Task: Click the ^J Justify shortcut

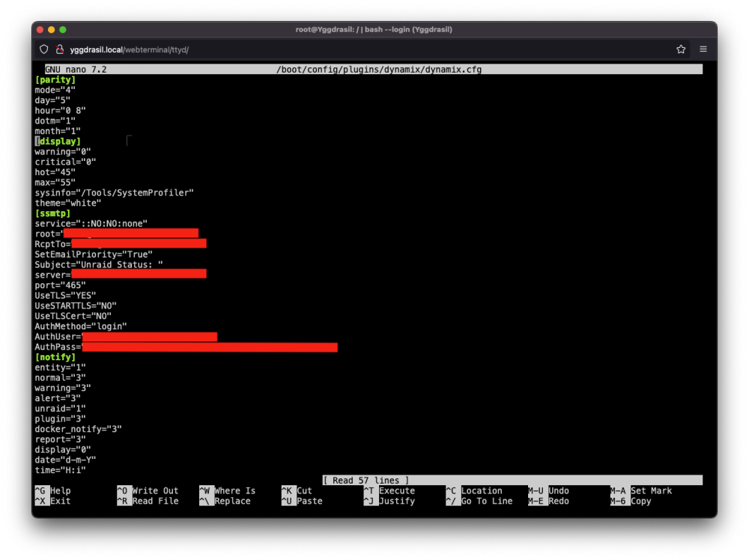Action: pos(389,502)
